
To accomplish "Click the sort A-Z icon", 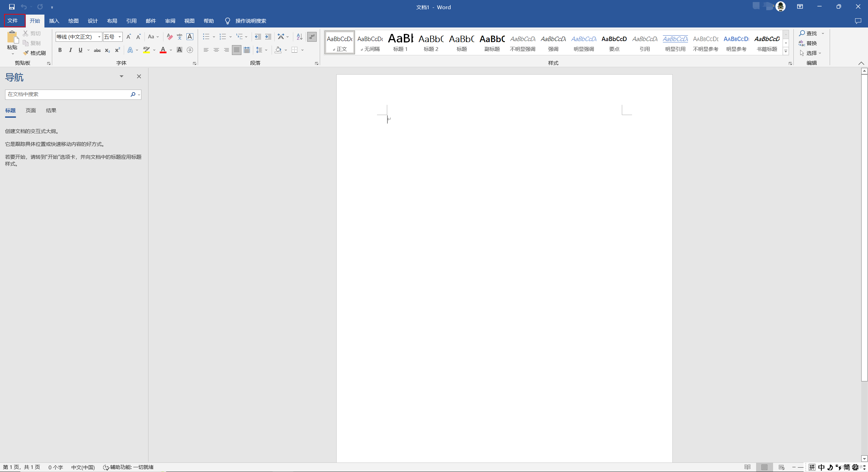I will click(299, 37).
